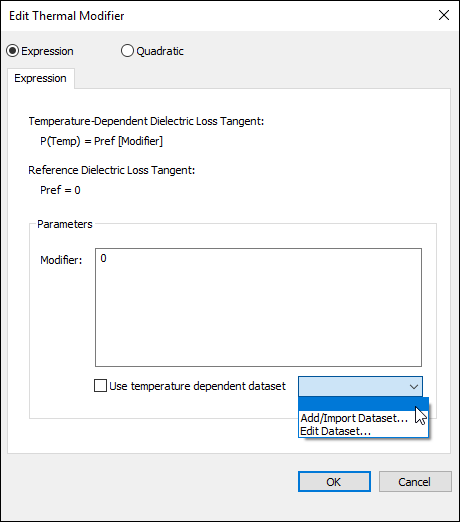Click the 'Parameters' group title
Viewport: 460px width, 522px height.
point(65,224)
